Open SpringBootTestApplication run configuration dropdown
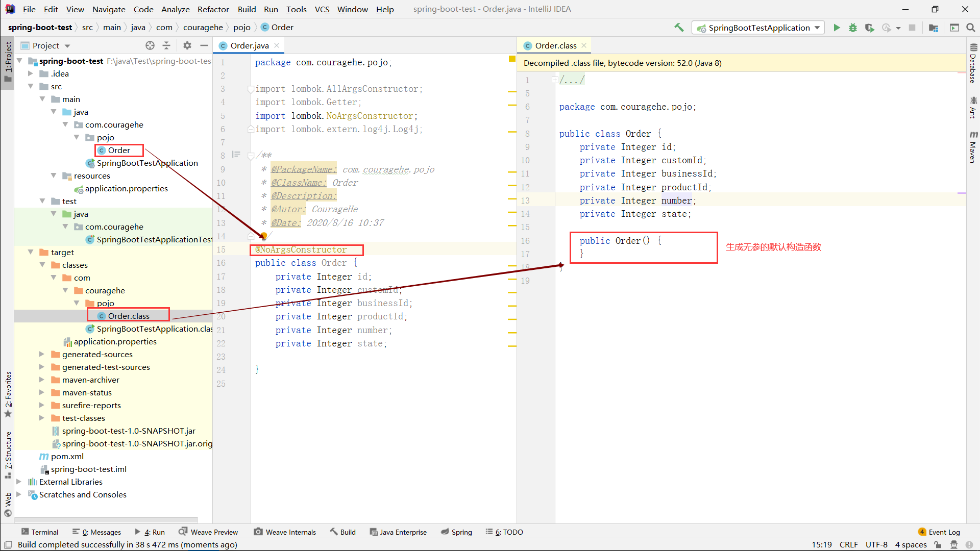 758,28
